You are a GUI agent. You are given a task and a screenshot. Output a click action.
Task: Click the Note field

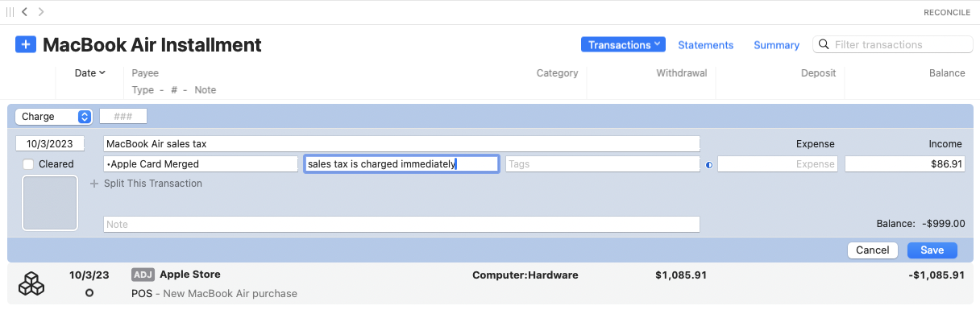tap(401, 225)
